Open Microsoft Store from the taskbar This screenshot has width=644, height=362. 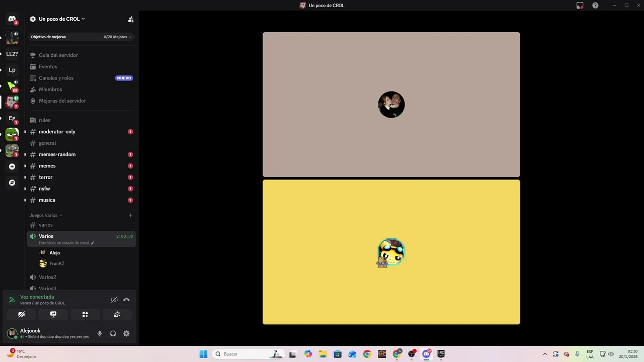[x=338, y=354]
